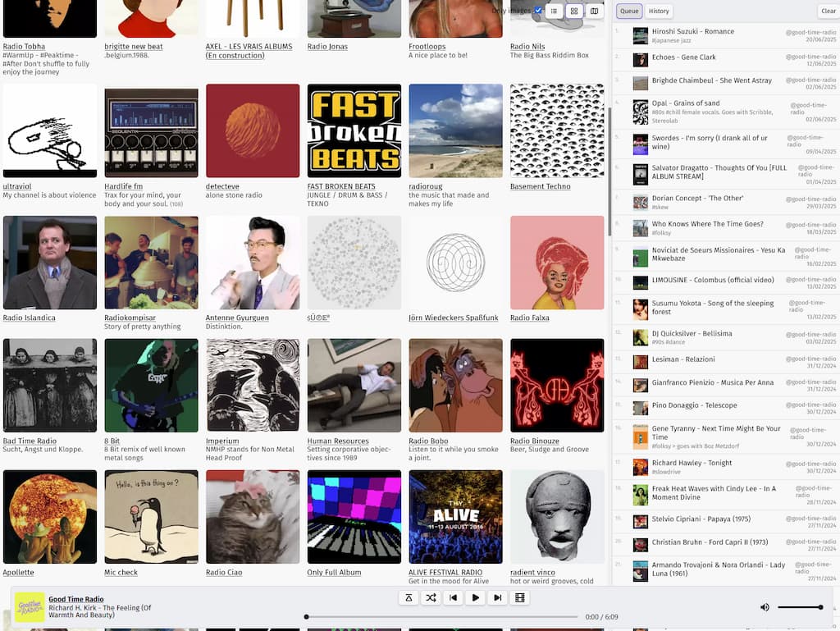Skip to the next track
840x631 pixels.
pyautogui.click(x=497, y=598)
